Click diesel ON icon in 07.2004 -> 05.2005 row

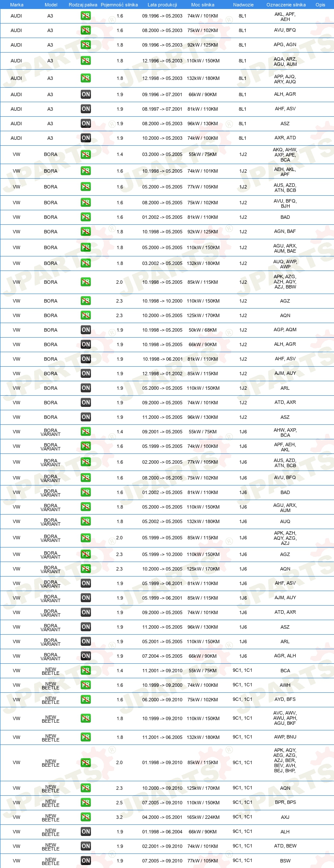85,656
